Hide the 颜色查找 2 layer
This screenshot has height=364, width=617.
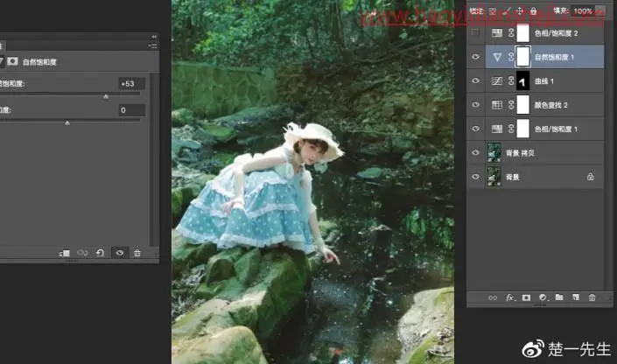pyautogui.click(x=475, y=105)
